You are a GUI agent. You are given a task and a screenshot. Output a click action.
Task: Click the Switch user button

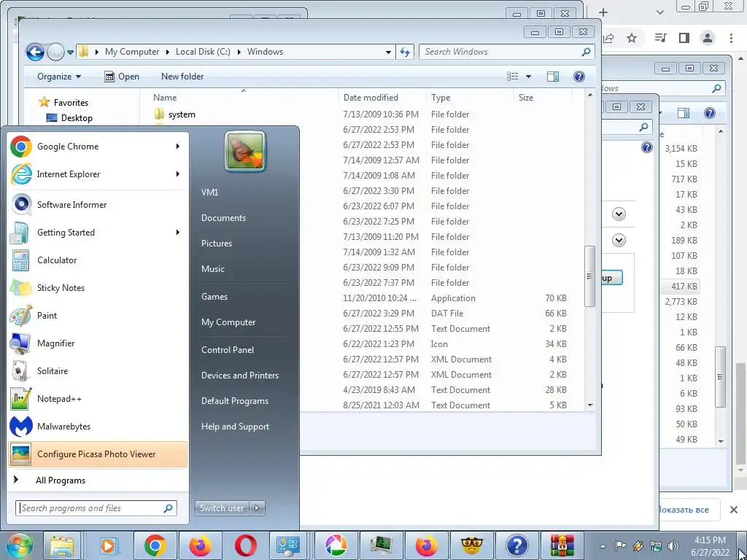pyautogui.click(x=222, y=508)
